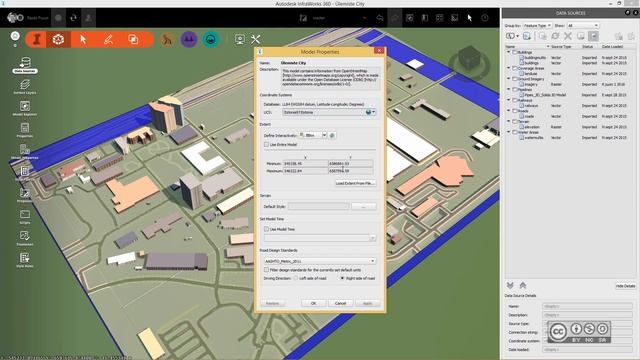
Task: Click the Minimum X extent field
Action: [305, 163]
